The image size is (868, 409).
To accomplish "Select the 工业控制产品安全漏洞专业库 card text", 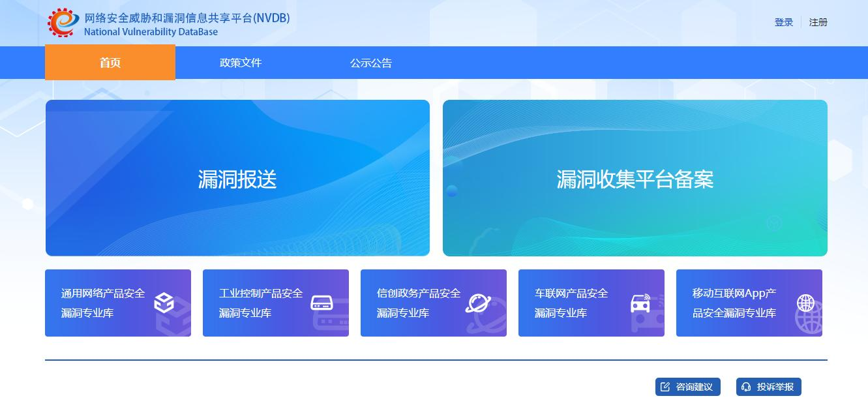I will tap(261, 303).
